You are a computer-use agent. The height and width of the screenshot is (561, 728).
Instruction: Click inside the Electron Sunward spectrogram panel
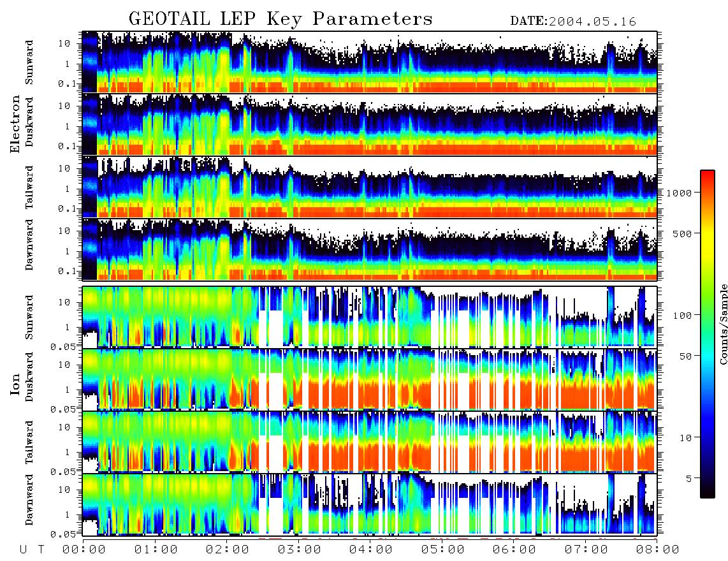point(370,62)
